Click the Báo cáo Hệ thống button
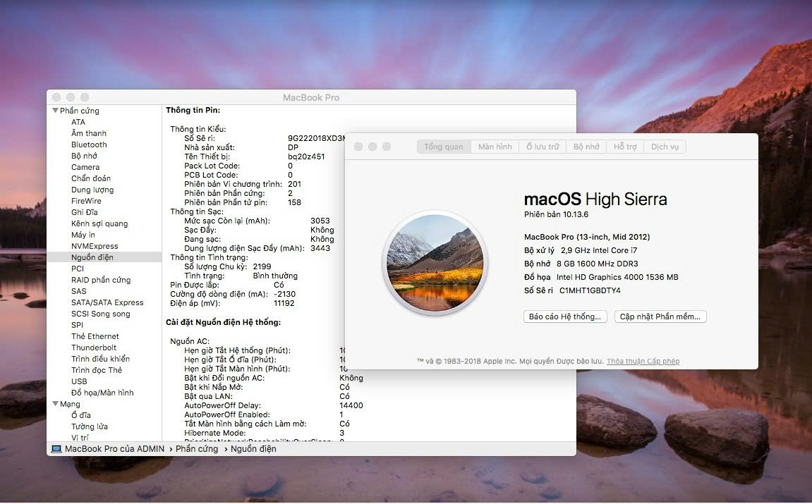 (x=566, y=316)
